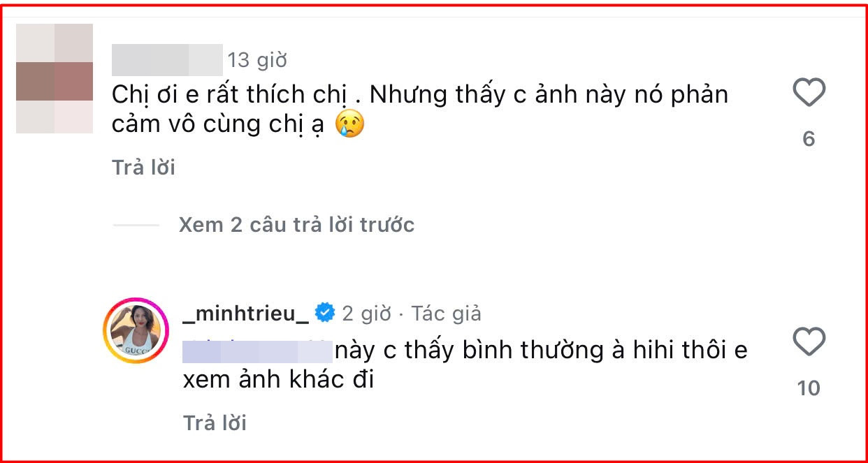Like the first comment by tapping the heart
The width and height of the screenshot is (868, 463).
tap(810, 91)
